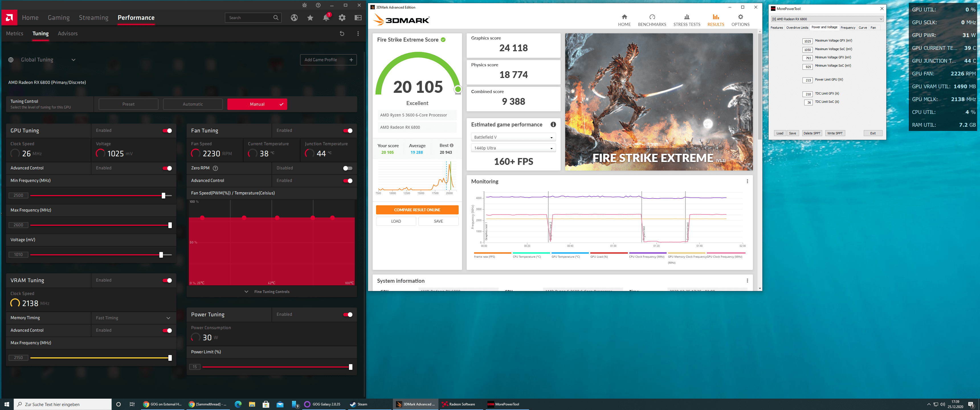Click 3DMark LOAD result button

tap(396, 221)
